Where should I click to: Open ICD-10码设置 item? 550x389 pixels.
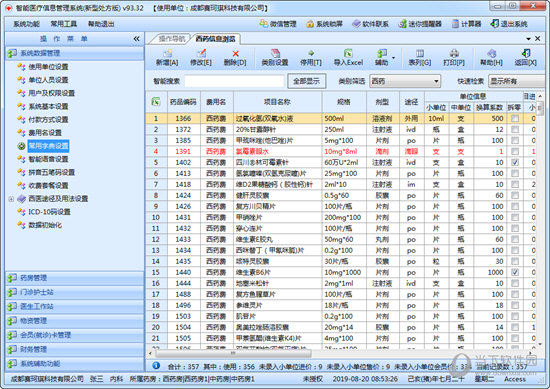point(49,212)
